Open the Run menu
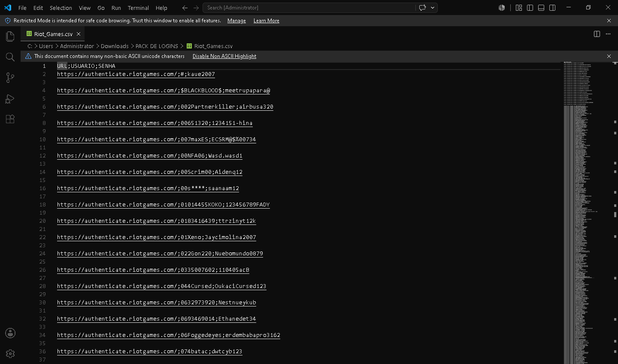This screenshot has width=618, height=364. pyautogui.click(x=116, y=8)
